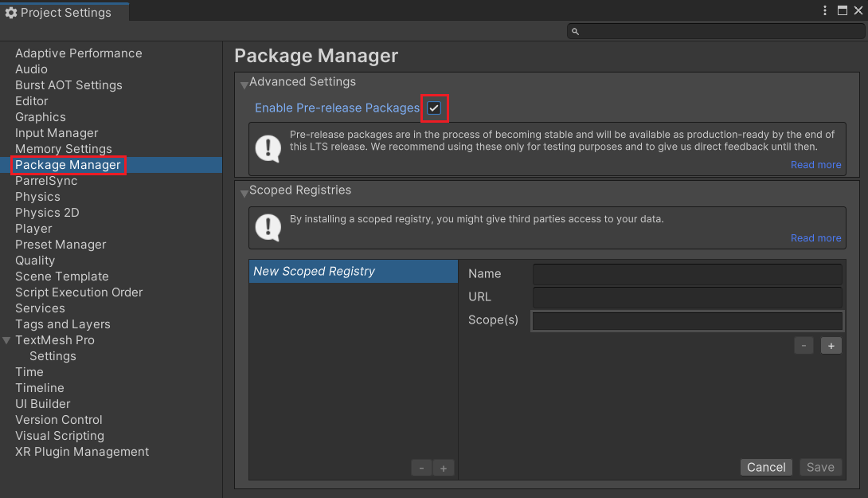Close the Project Settings window

pyautogui.click(x=858, y=10)
